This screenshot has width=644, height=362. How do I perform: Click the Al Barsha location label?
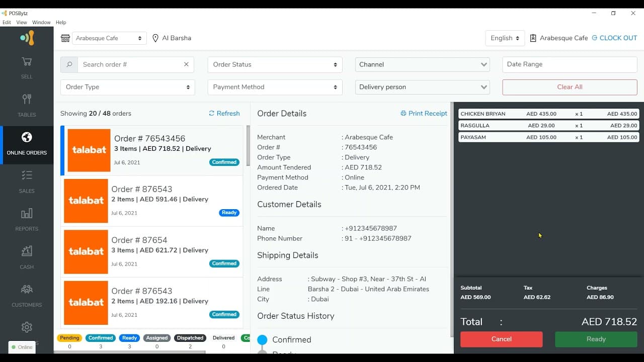click(177, 38)
